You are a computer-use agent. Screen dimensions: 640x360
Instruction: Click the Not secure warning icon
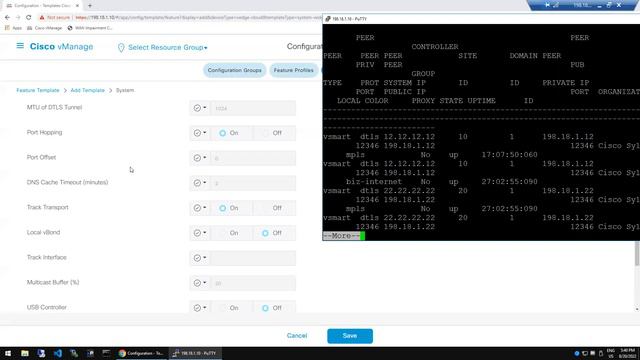[42, 18]
